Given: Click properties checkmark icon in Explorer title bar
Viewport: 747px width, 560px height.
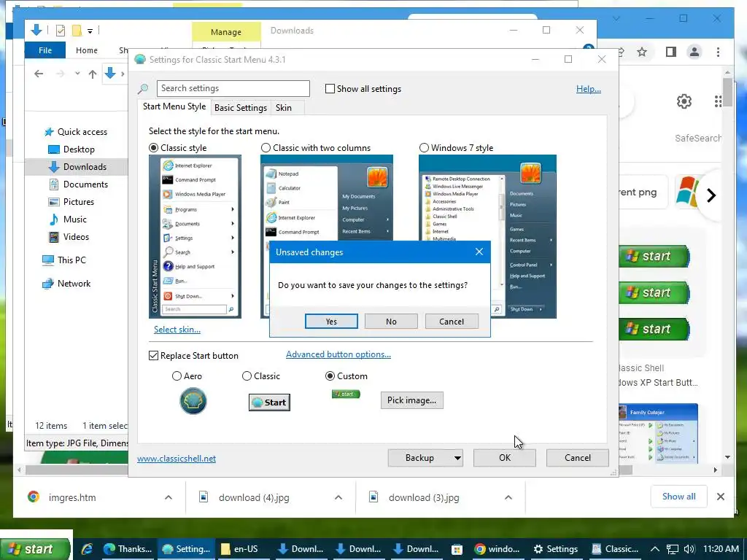Looking at the screenshot, I should click(60, 31).
